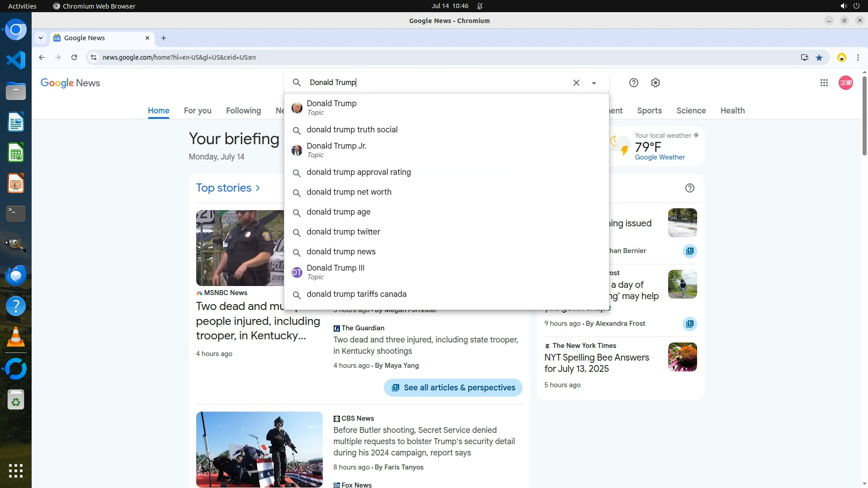Screen dimensions: 868x488
Task: Click See all articles & perspectives
Action: (453, 388)
